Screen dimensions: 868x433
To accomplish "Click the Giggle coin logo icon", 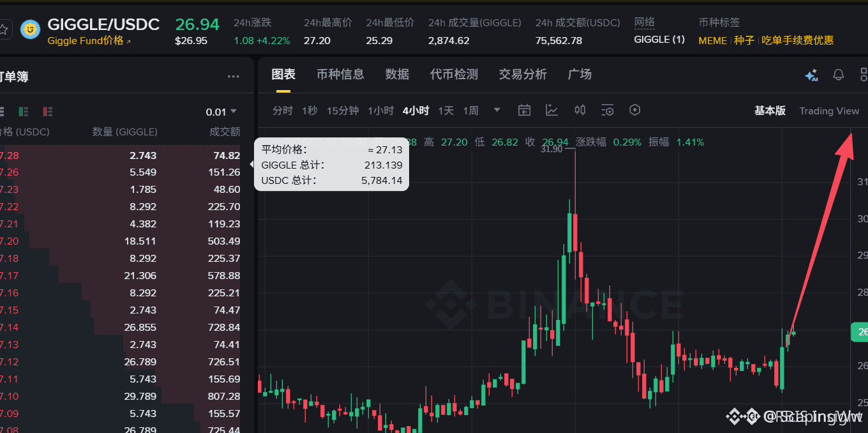I will 30,30.
